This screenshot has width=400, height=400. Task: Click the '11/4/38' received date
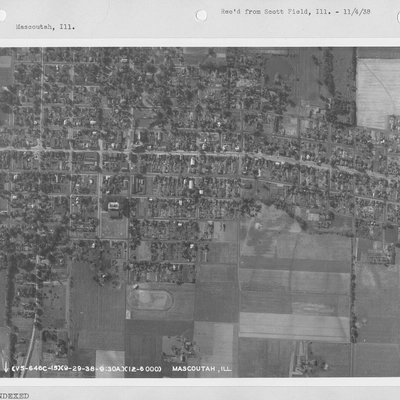[x=357, y=12]
